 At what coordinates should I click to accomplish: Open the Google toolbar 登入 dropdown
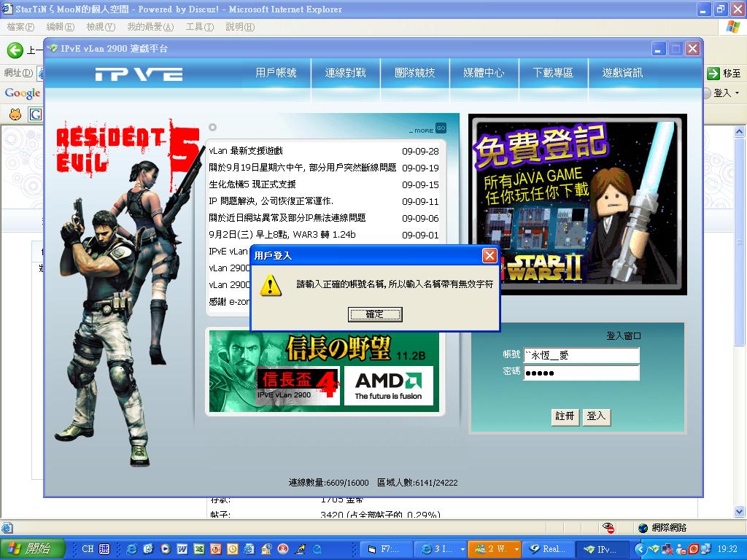pos(726,93)
